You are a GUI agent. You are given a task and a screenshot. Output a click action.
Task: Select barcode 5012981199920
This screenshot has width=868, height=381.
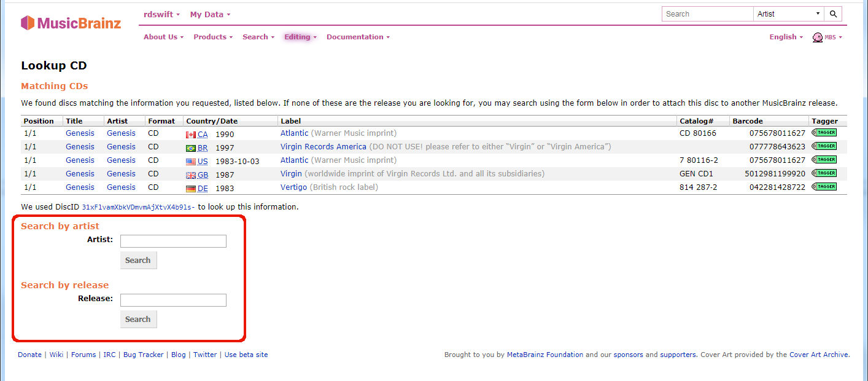tap(775, 173)
